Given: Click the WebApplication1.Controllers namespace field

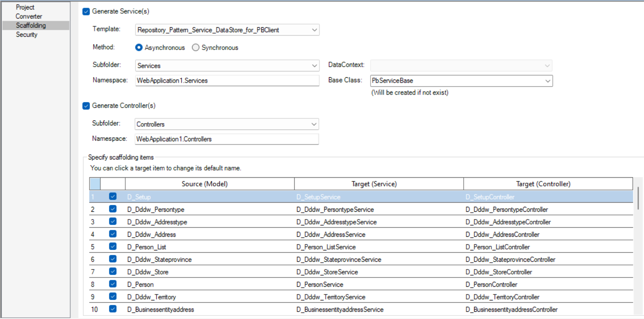Looking at the screenshot, I should point(227,139).
